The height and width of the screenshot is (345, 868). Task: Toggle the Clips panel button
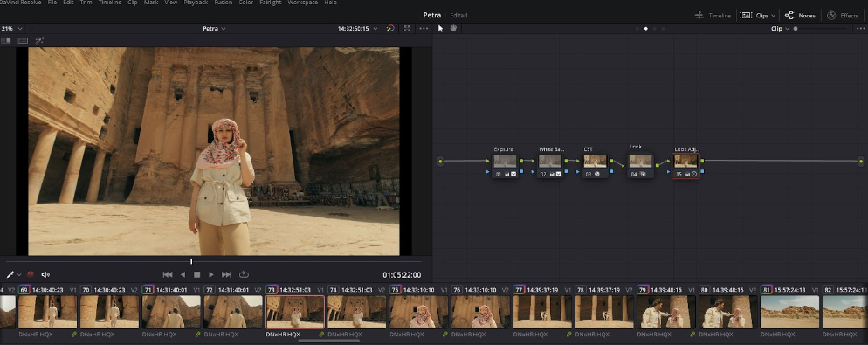click(x=757, y=16)
